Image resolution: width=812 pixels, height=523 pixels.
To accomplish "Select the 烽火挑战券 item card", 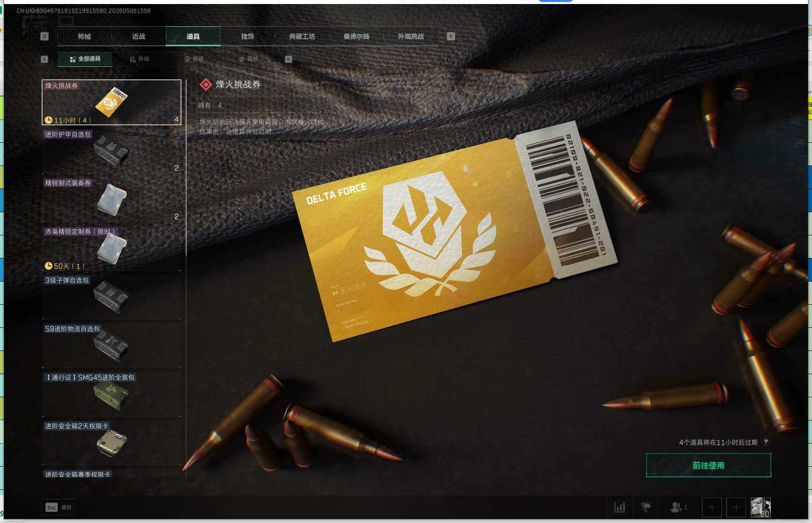I will click(112, 102).
